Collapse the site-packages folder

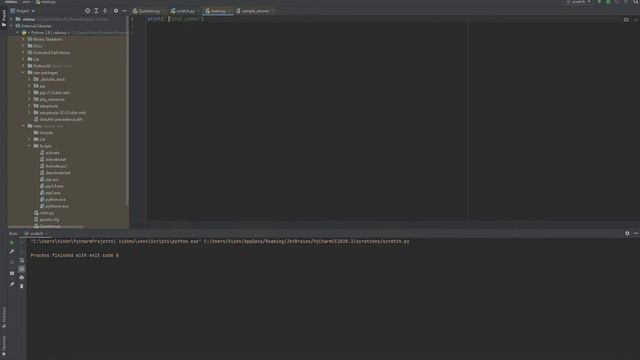[x=24, y=73]
